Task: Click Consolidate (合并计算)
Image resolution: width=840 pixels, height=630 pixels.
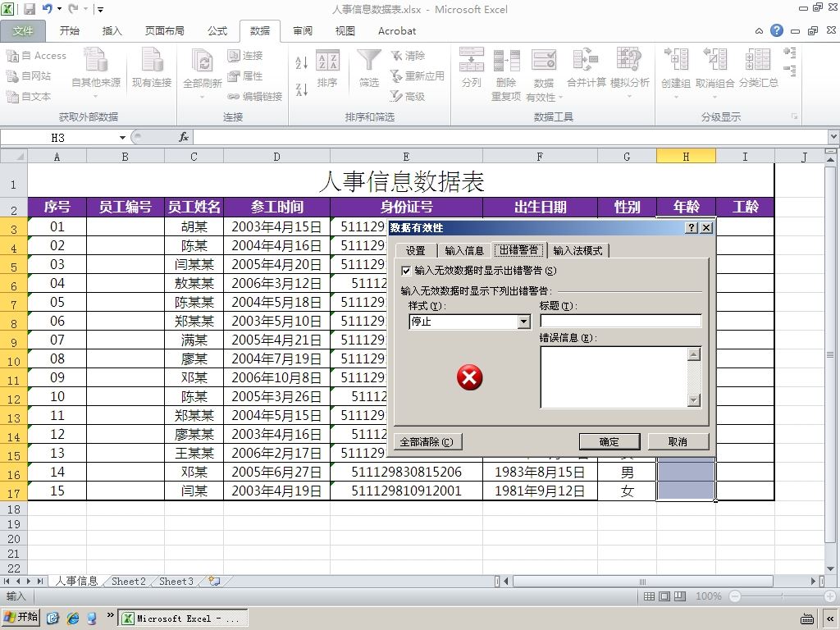Action: (x=586, y=68)
